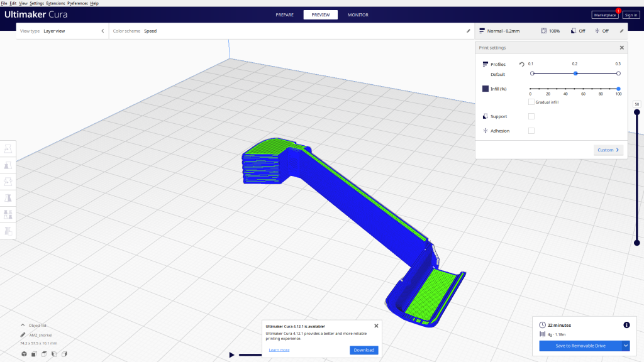Switch to 3D view cube icon
This screenshot has width=644, height=362.
pos(25,354)
